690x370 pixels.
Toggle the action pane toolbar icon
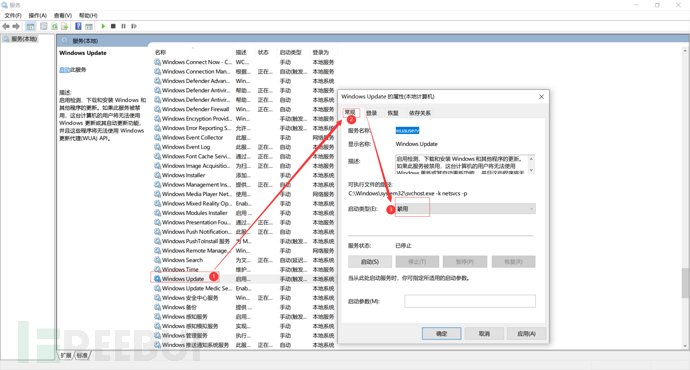[89, 26]
